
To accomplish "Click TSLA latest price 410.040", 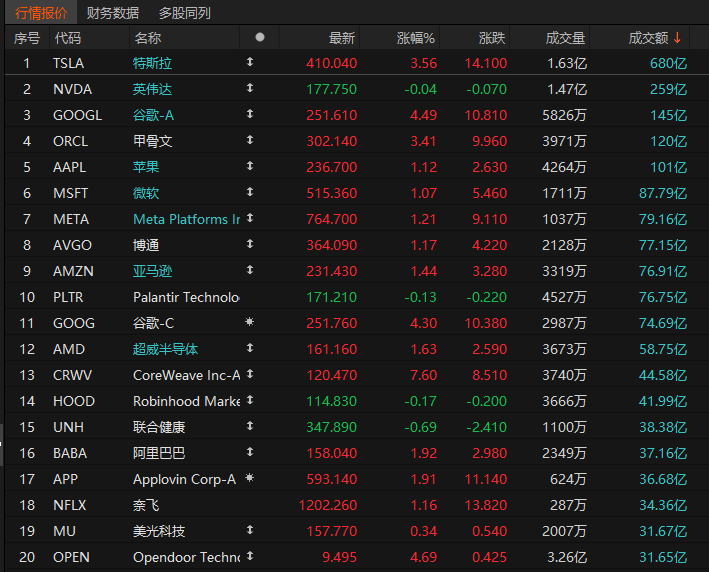I will coord(331,63).
